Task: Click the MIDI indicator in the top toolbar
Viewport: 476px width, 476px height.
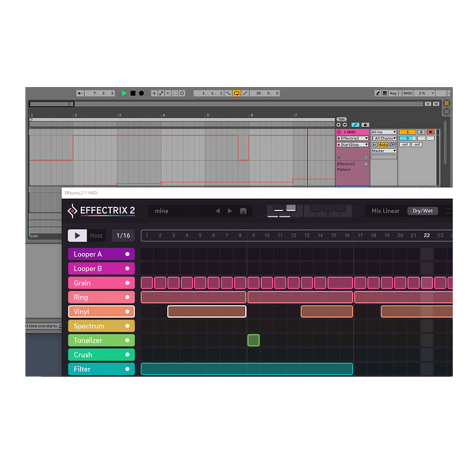Action: 407,93
